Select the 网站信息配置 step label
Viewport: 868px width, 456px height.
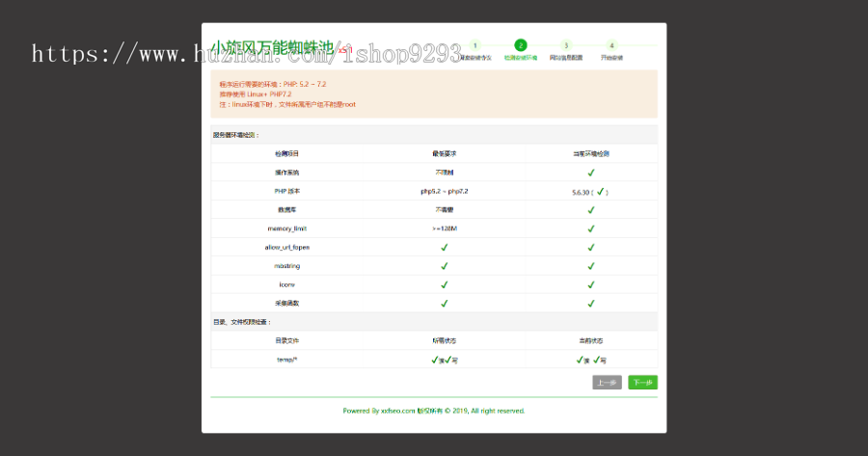coord(566,59)
